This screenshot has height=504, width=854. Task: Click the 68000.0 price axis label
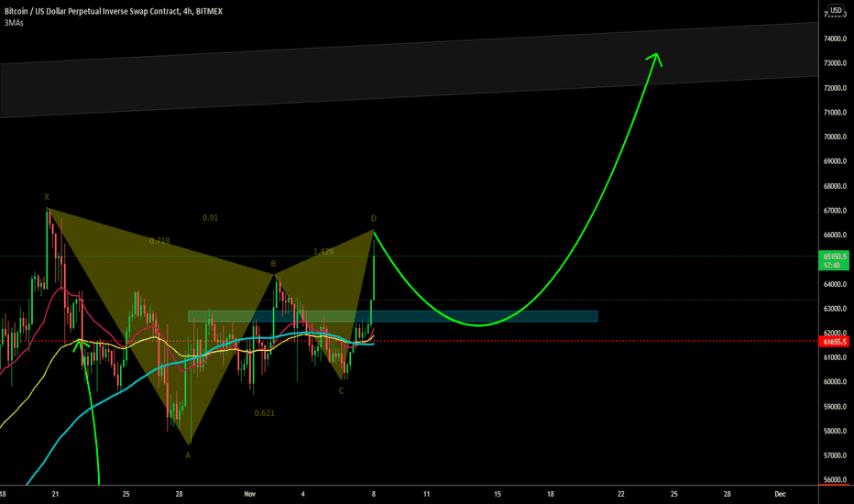[835, 186]
